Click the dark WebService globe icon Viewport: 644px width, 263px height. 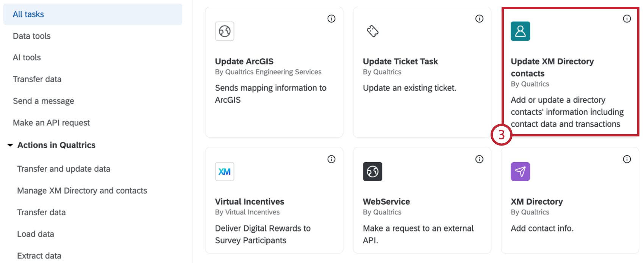point(372,172)
